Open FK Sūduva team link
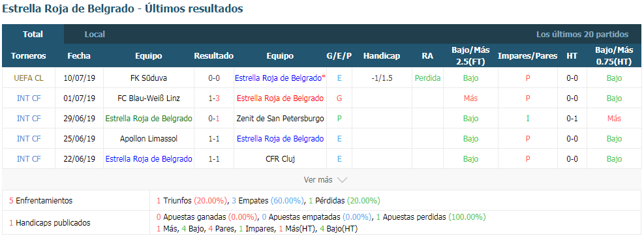The width and height of the screenshot is (644, 238). coord(149,78)
